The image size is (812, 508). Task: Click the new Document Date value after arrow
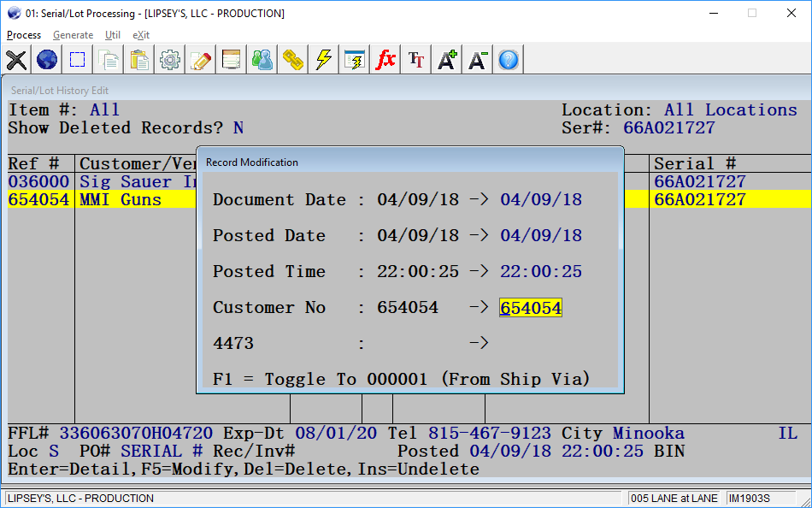point(541,199)
